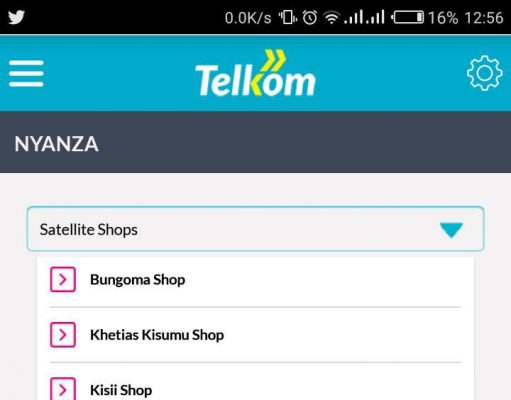Tap the alarm clock status icon

click(310, 18)
